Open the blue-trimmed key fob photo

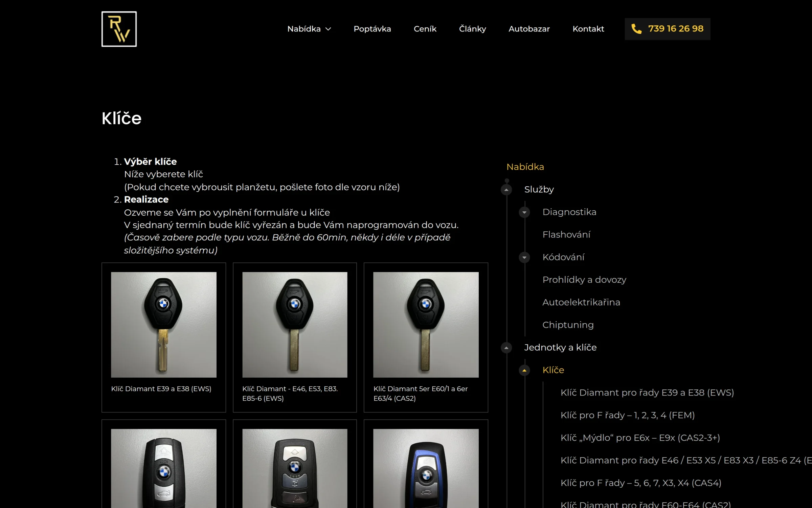tap(426, 468)
